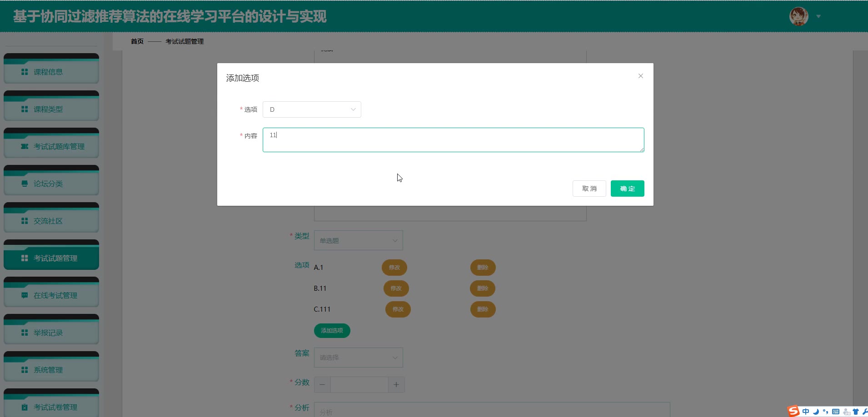Confirm with the 确定 button

click(627, 189)
